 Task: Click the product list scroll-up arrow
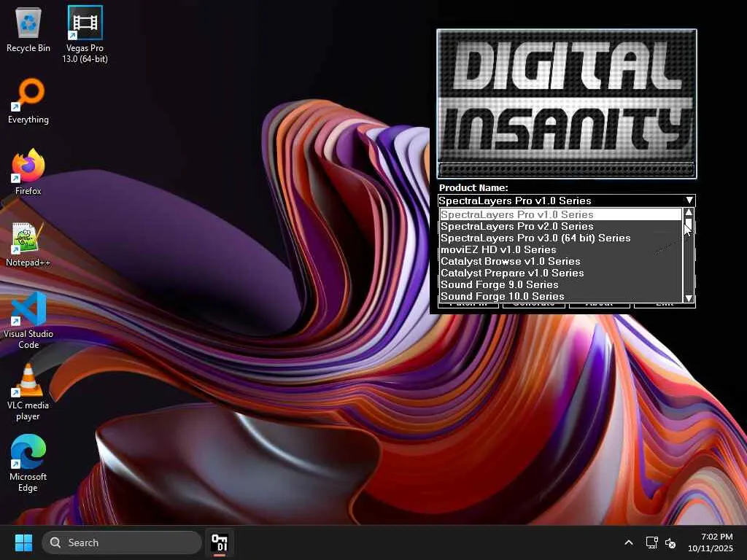[x=689, y=212]
